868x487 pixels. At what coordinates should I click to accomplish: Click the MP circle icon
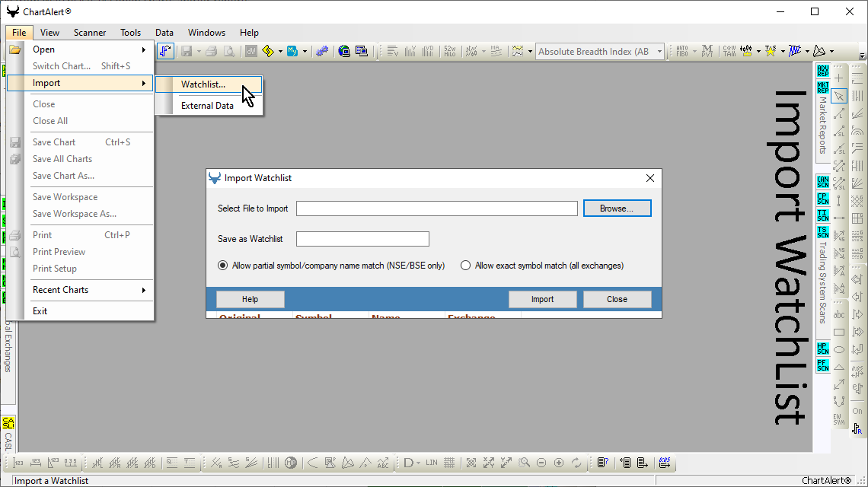[x=291, y=463]
